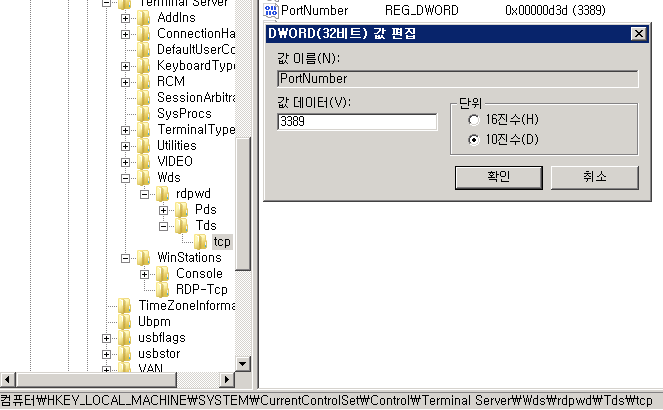Click the Ubpm folder icon
663x410 pixels.
tap(125, 322)
